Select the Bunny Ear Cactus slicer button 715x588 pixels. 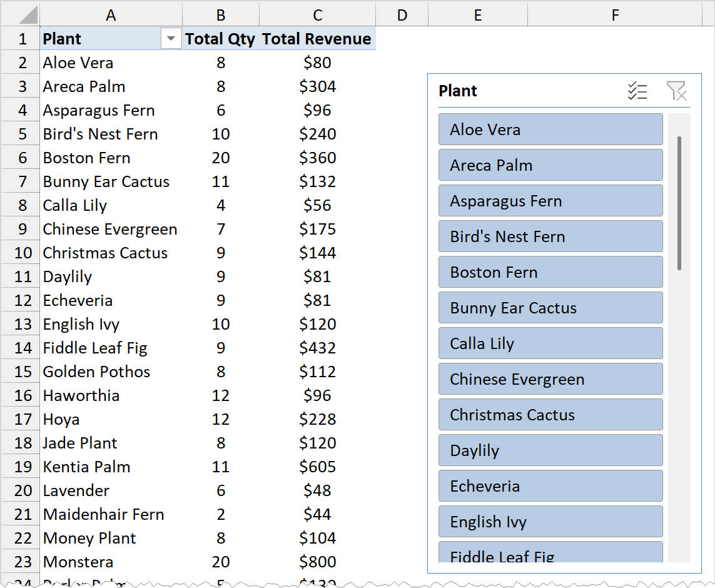point(550,308)
